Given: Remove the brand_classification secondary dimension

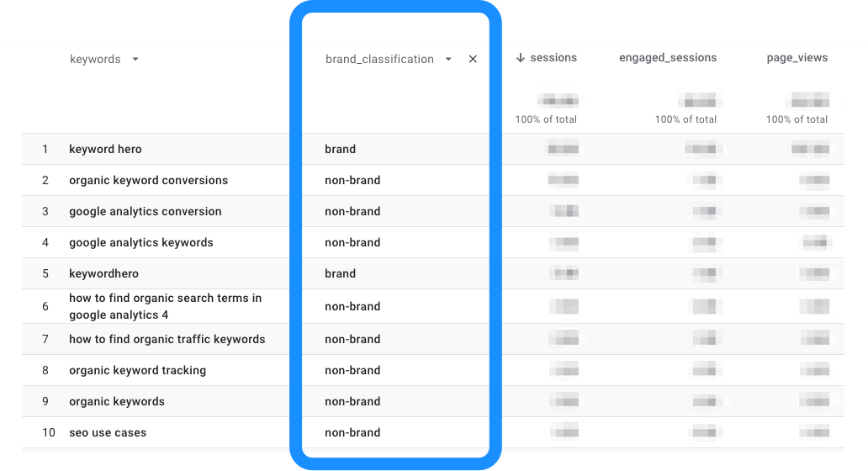Looking at the screenshot, I should click(x=473, y=59).
